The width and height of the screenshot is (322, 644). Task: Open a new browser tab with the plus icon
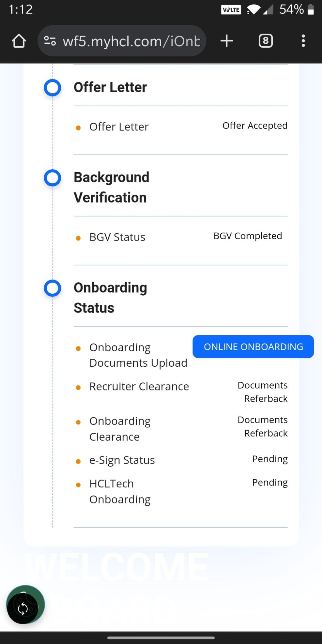(x=227, y=41)
